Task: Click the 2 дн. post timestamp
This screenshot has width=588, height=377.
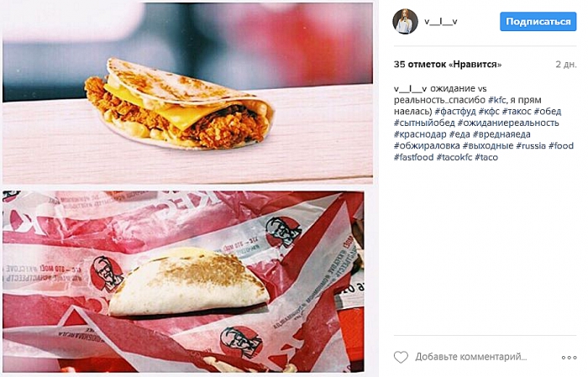Action: 566,65
